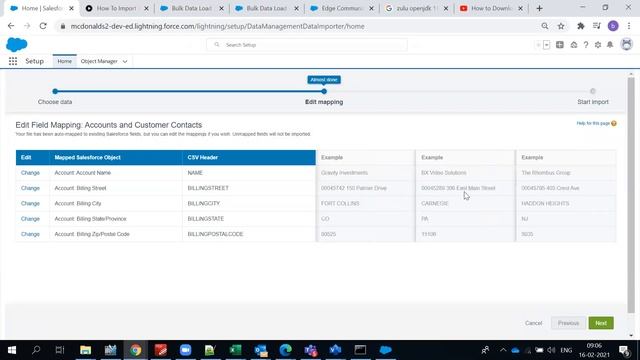Image resolution: width=640 pixels, height=360 pixels.
Task: Open the Salesforce Data Loader taskbar icon
Action: click(x=385, y=350)
